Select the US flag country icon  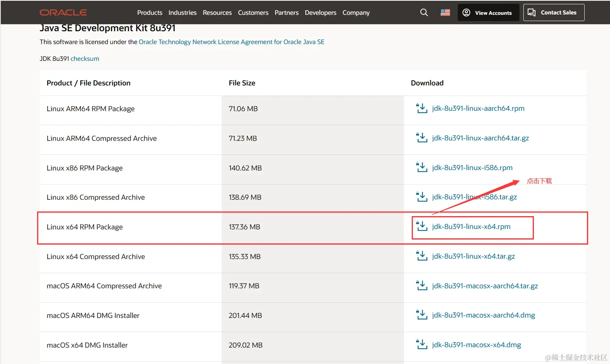coord(445,12)
